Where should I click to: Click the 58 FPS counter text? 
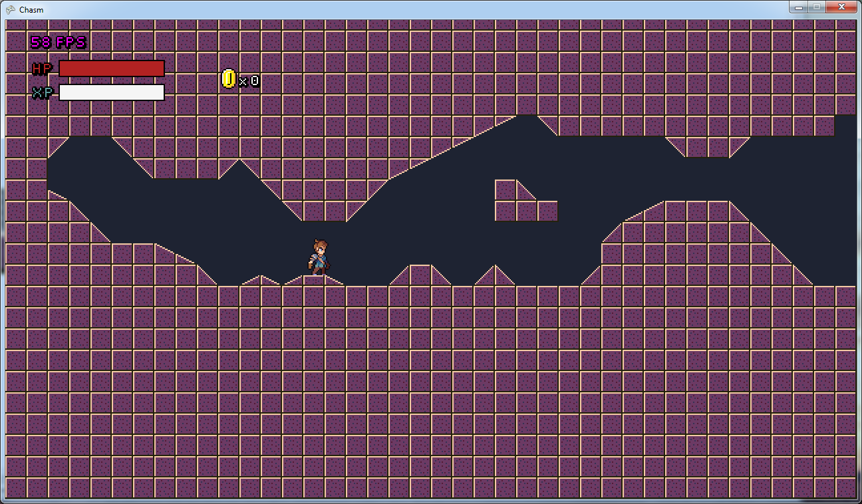point(59,43)
